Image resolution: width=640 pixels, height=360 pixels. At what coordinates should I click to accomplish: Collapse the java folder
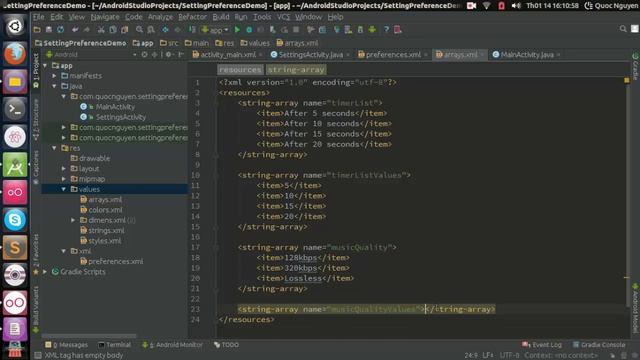click(54, 86)
